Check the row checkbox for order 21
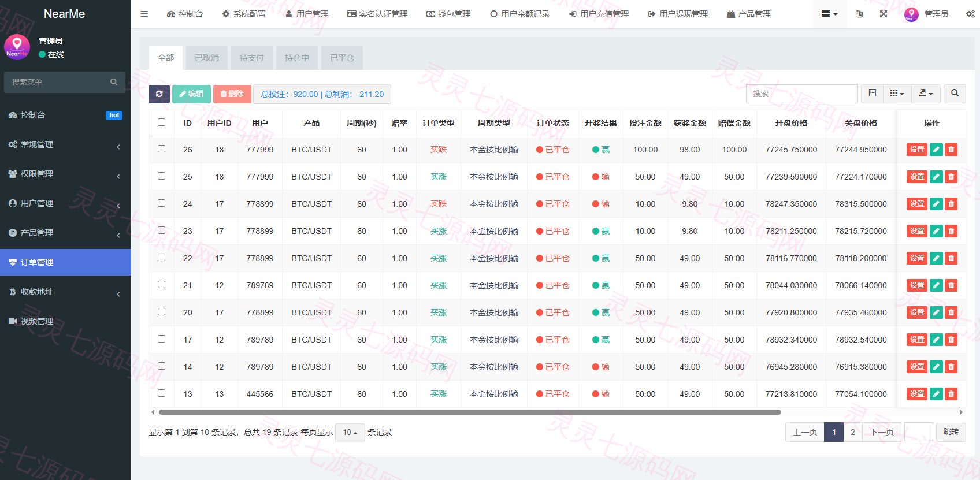 162,285
